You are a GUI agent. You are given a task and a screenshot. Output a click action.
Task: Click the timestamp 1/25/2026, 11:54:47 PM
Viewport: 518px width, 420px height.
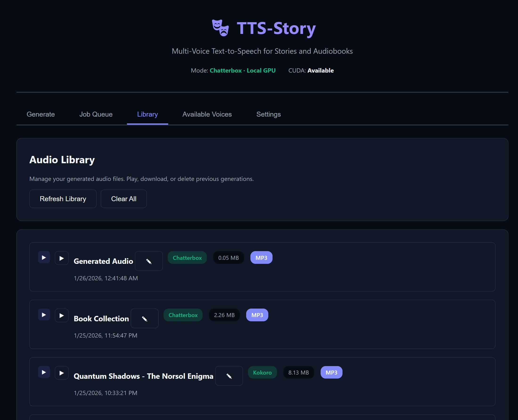tap(106, 336)
